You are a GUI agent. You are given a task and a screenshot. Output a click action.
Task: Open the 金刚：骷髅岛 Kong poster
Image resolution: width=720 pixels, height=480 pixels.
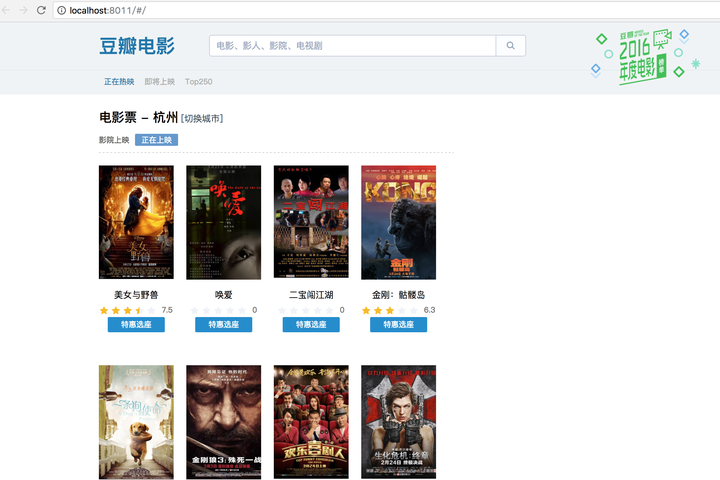399,222
